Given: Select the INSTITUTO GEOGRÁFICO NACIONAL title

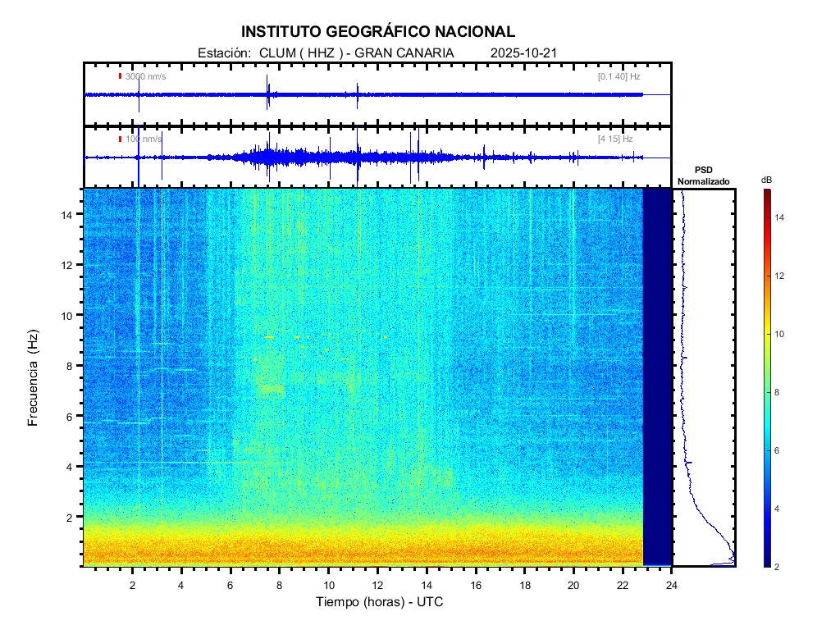Looking at the screenshot, I should pyautogui.click(x=378, y=32).
